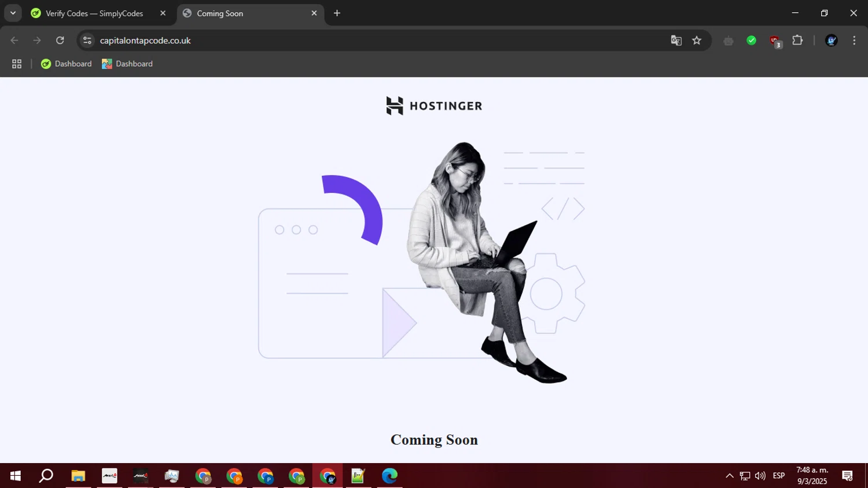Open the white MIR4 taskbar app
This screenshot has width=868, height=488.
pyautogui.click(x=109, y=476)
